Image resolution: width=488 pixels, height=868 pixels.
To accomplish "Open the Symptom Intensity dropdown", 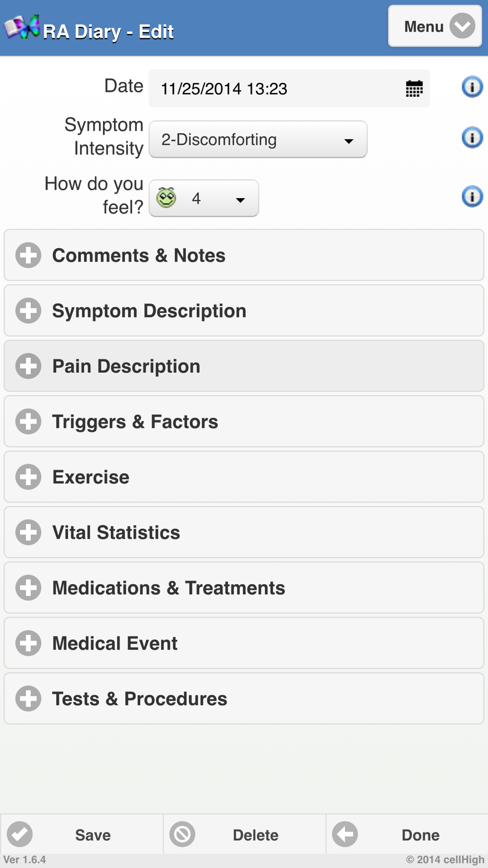I will click(258, 140).
